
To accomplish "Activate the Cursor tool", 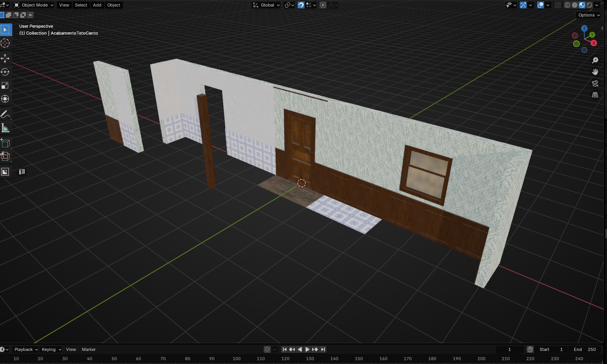I will 5,43.
